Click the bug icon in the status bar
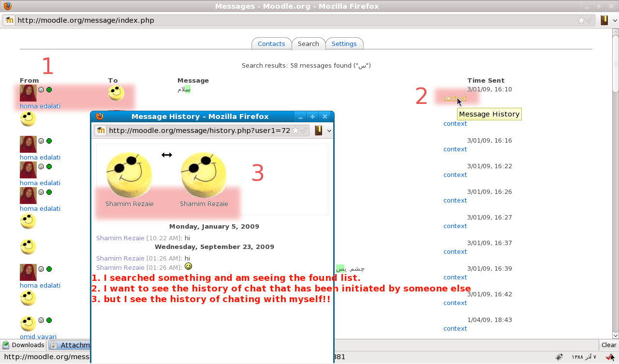This screenshot has height=364, width=619. coord(559,357)
